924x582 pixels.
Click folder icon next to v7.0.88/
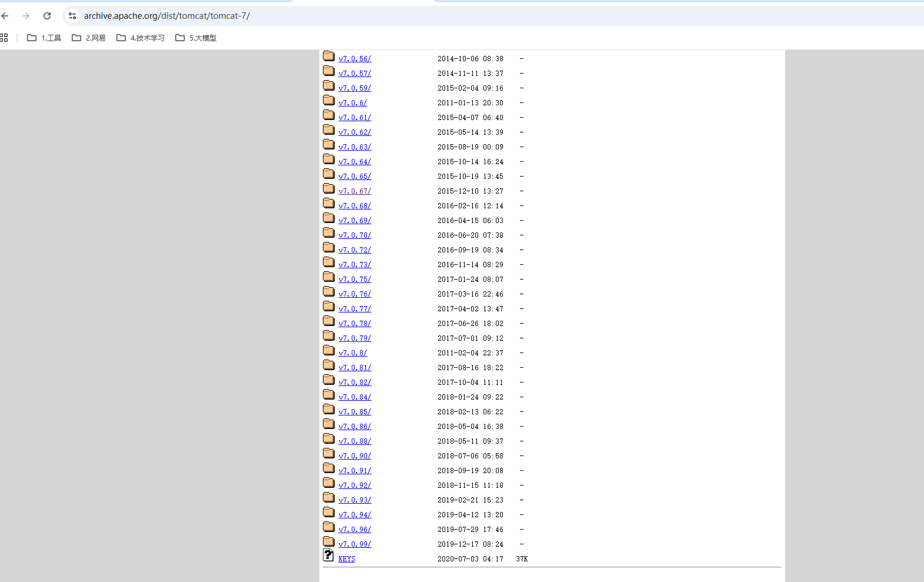[329, 439]
